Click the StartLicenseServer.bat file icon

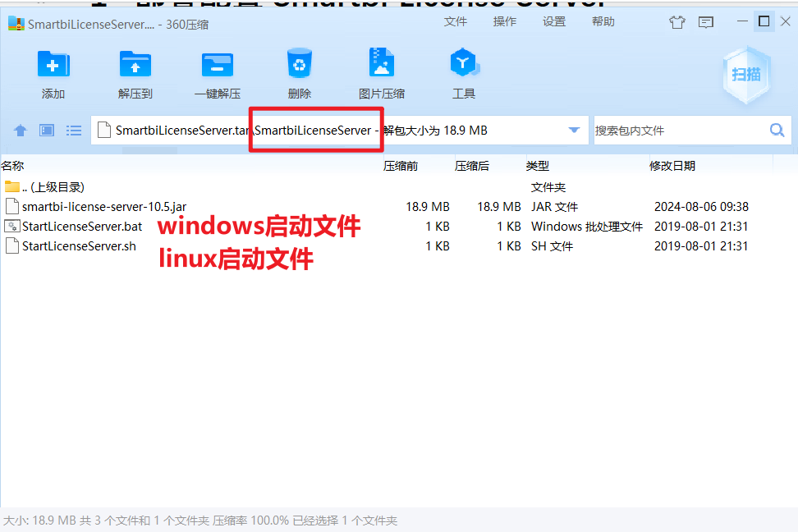(x=11, y=226)
